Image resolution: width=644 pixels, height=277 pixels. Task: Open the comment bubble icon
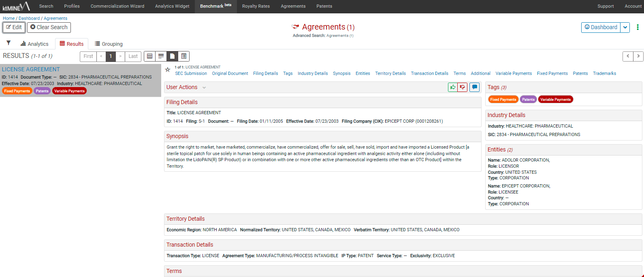point(474,87)
